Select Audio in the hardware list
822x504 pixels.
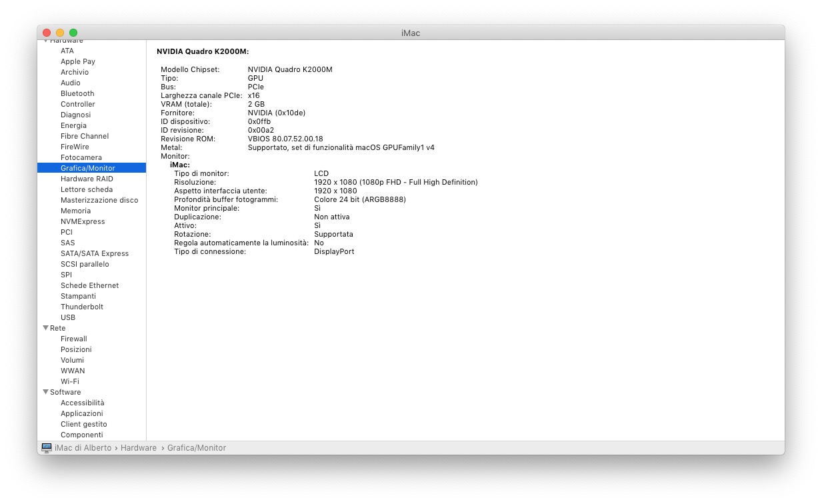[x=71, y=83]
